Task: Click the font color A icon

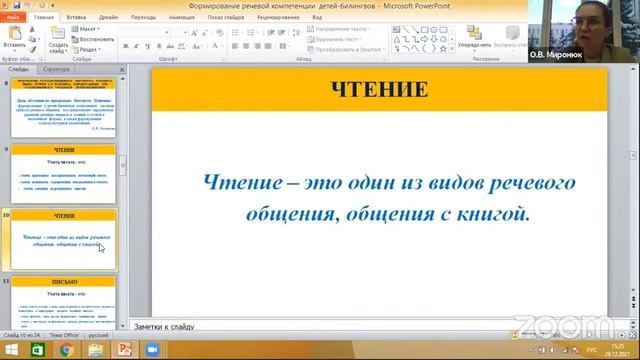Action: 215,46
